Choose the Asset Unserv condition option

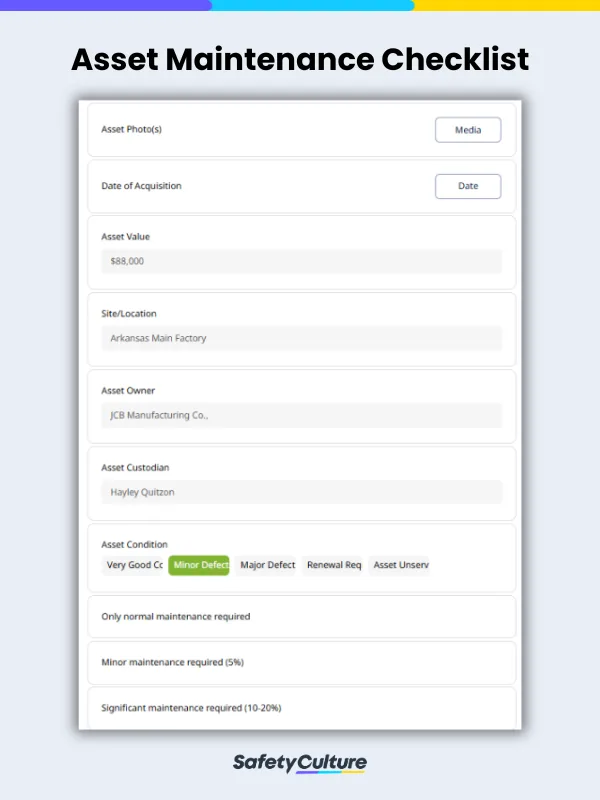399,566
